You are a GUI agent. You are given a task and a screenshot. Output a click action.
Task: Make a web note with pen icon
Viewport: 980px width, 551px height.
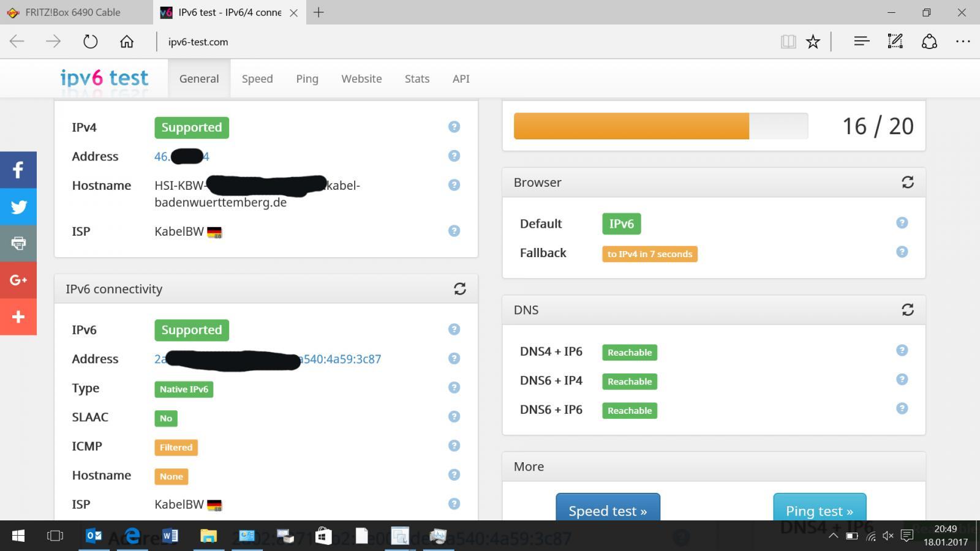point(895,42)
